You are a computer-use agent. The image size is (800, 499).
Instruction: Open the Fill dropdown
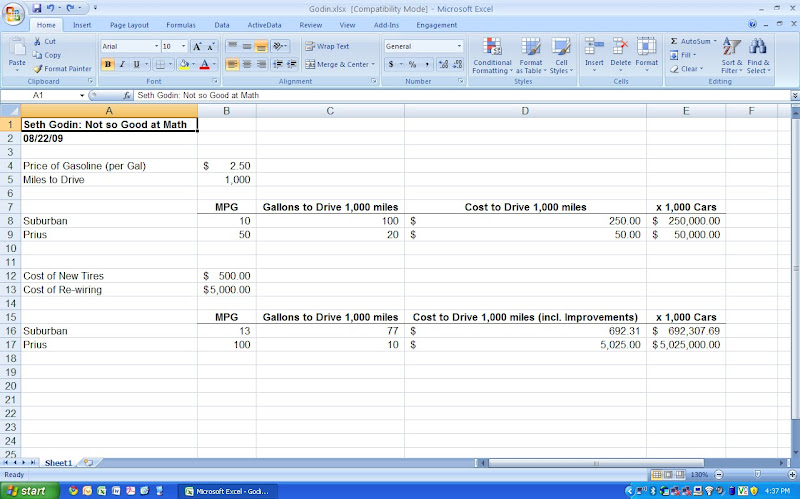(683, 55)
